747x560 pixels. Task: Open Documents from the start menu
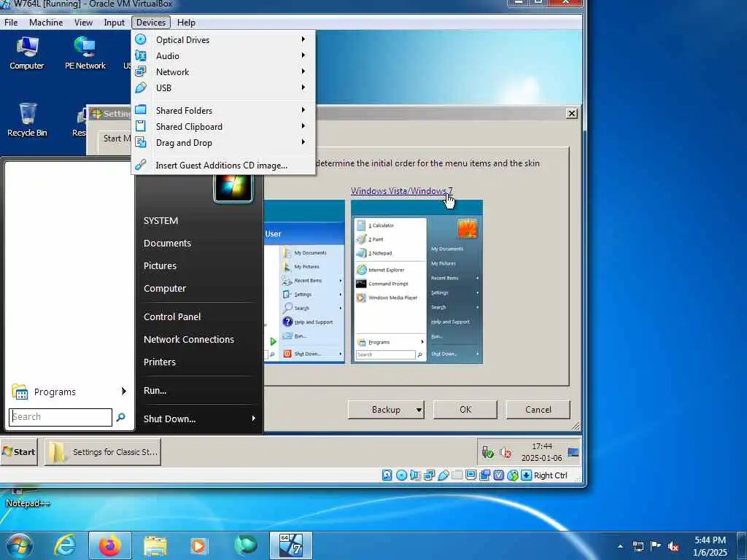coord(167,244)
